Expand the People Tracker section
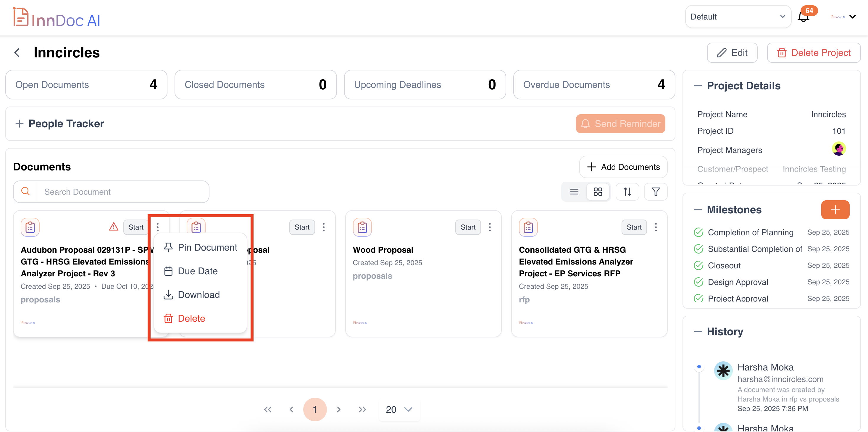 pyautogui.click(x=20, y=124)
